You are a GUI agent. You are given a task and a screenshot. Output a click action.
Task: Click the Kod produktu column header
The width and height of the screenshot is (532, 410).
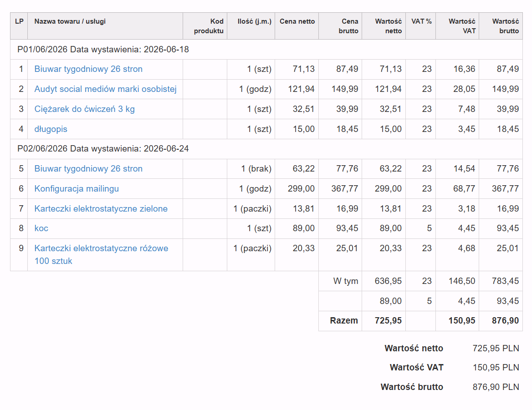[x=209, y=26]
